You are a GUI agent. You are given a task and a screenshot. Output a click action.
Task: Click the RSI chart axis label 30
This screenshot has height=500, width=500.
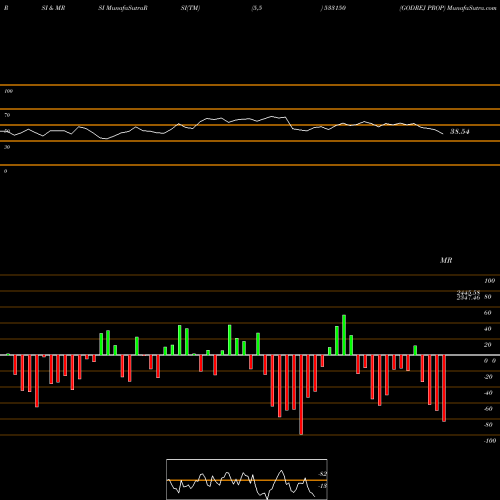(7, 147)
